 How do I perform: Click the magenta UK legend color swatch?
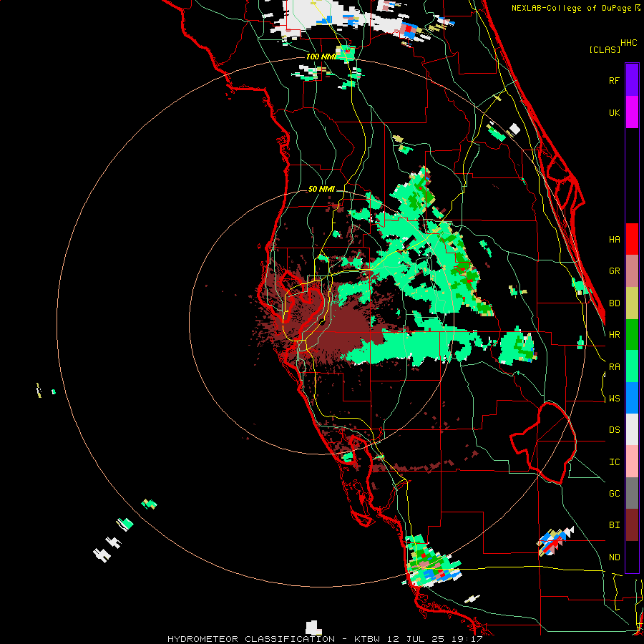(x=632, y=112)
